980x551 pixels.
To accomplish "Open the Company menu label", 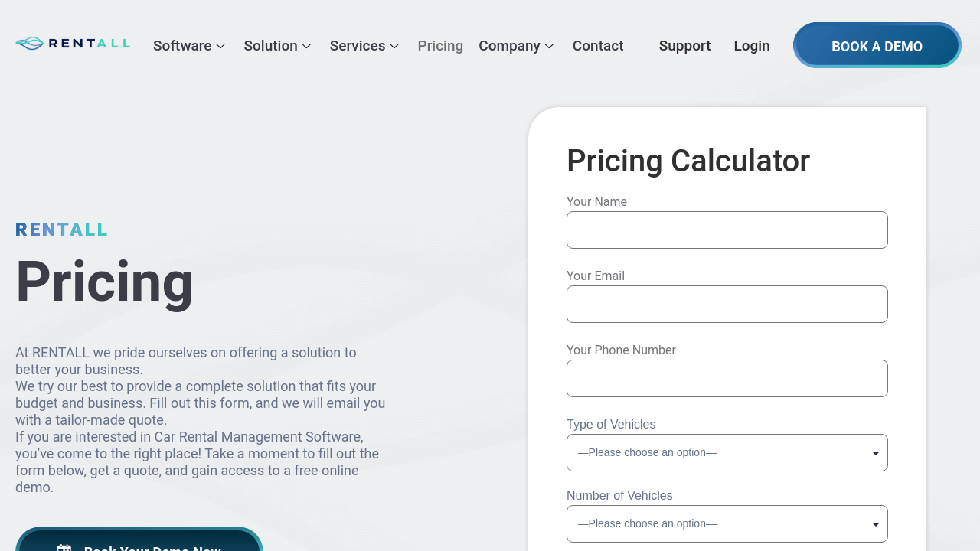I will 509,46.
